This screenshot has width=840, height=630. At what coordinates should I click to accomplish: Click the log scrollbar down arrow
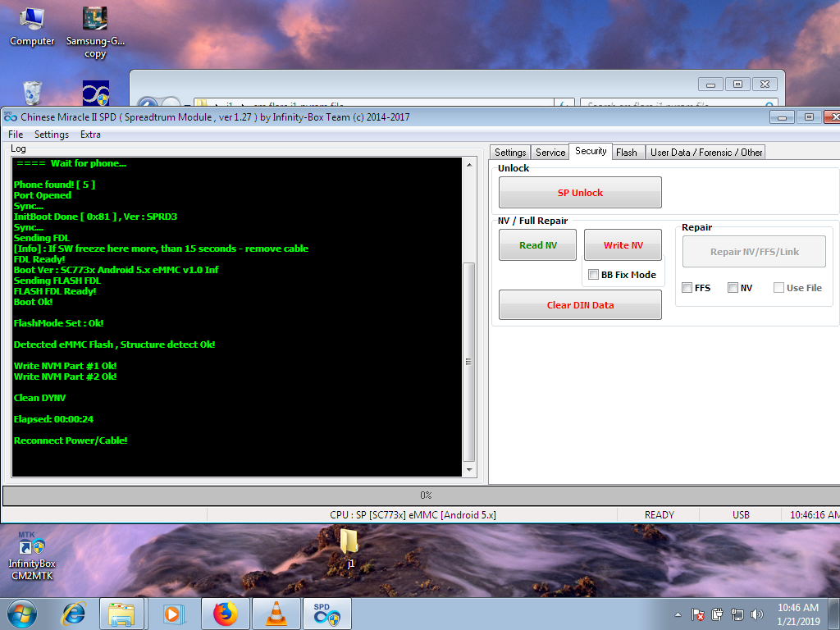coord(469,470)
